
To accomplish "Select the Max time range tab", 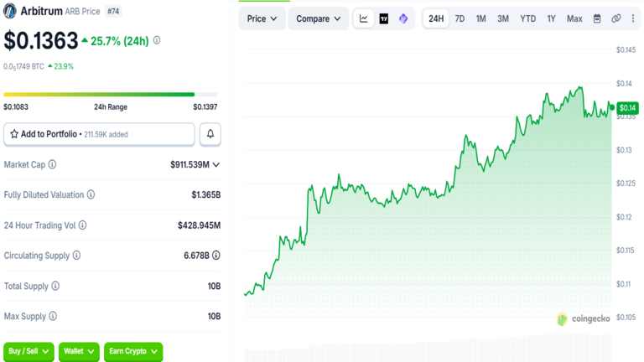I will click(574, 18).
